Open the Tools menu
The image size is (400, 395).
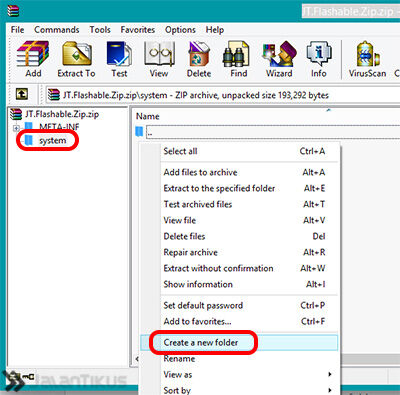pyautogui.click(x=100, y=30)
